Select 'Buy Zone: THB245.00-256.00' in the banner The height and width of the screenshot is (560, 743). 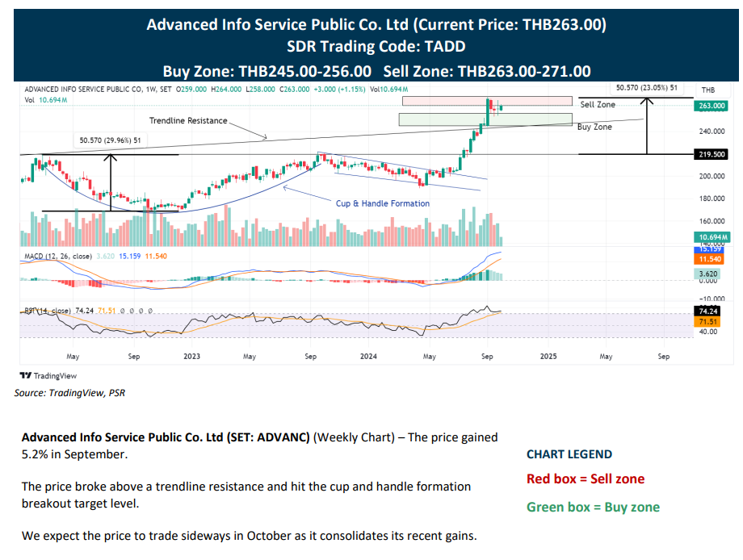tap(267, 72)
